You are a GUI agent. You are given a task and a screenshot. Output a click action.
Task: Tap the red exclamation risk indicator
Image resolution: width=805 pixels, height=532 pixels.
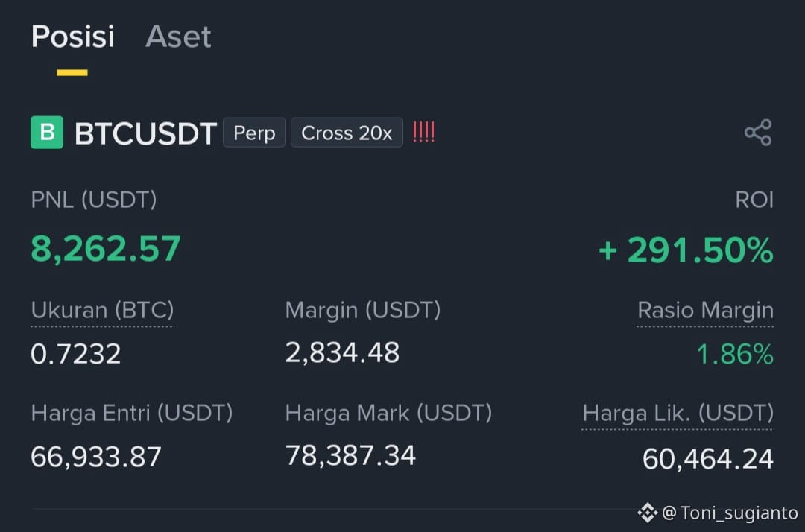point(423,133)
